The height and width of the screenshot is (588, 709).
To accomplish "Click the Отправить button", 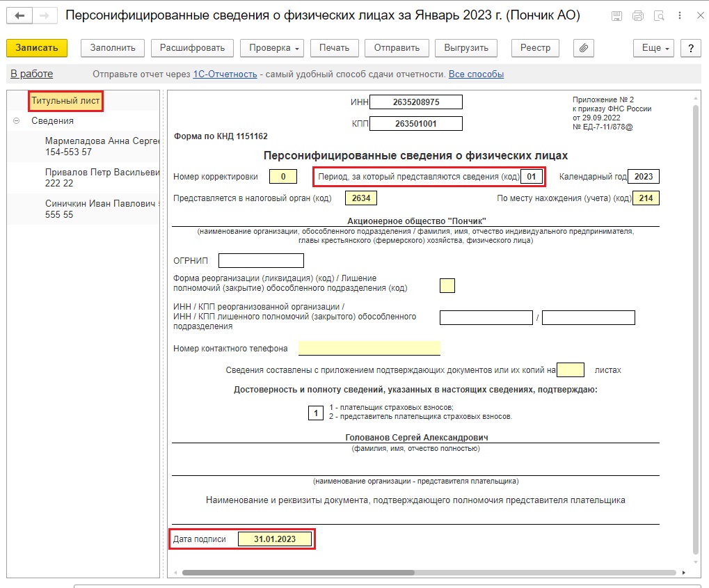I will tap(397, 48).
